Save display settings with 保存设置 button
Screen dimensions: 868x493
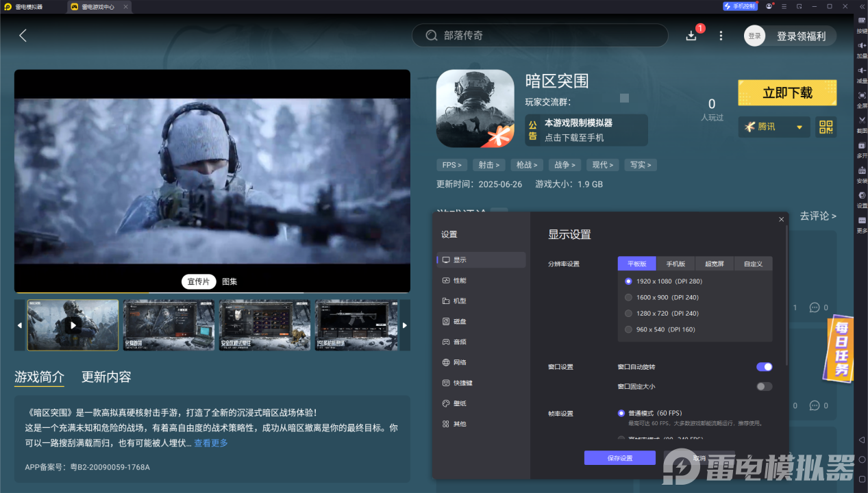619,457
